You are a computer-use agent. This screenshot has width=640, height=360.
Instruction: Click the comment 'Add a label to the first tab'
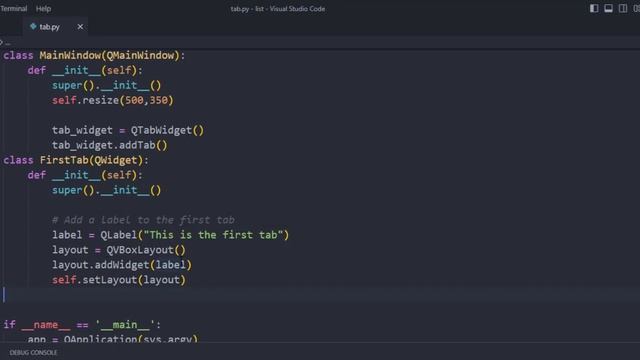[x=143, y=220]
